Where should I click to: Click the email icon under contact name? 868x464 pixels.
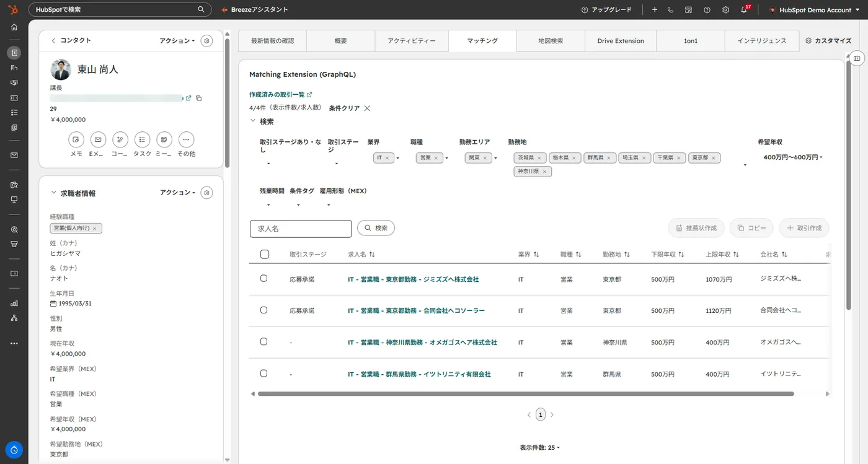98,139
